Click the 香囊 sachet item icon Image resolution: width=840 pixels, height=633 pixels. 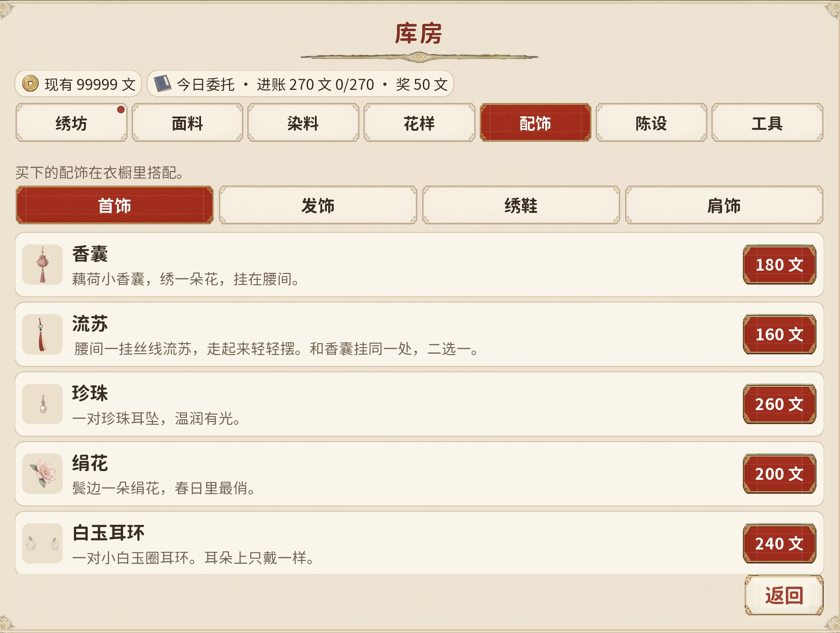coord(42,265)
